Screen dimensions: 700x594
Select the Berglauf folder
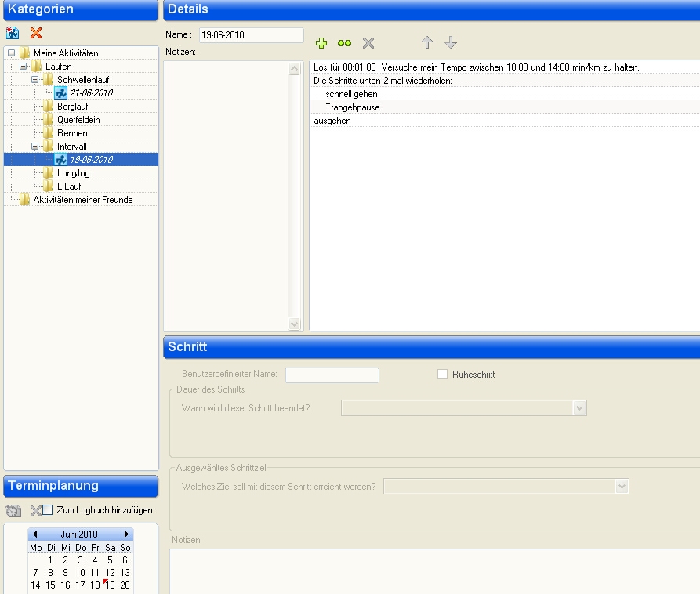click(x=72, y=107)
